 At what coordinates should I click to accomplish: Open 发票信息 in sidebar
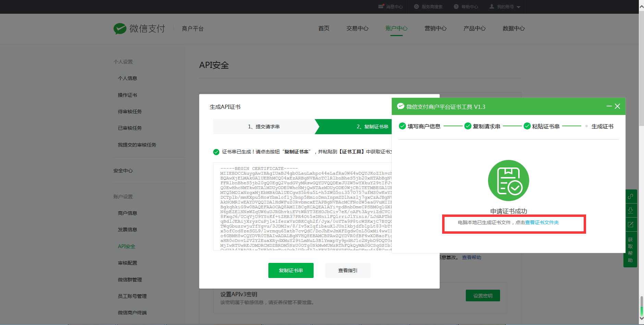tap(127, 230)
